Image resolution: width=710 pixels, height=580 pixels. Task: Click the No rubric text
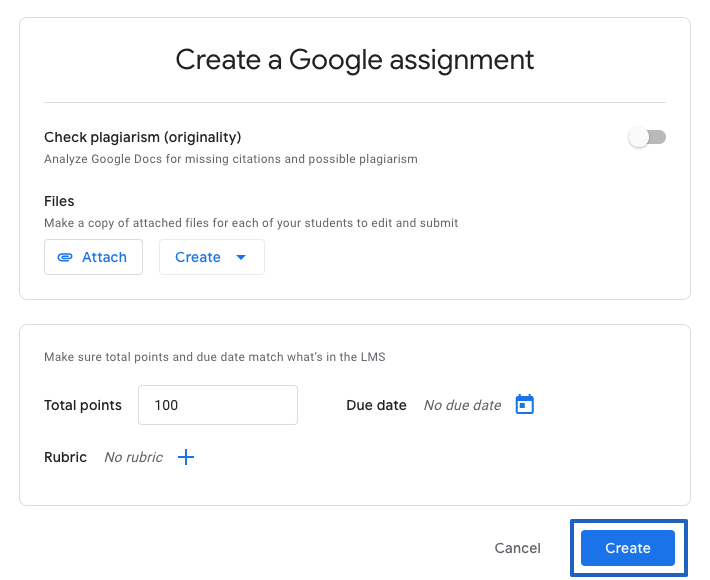click(133, 457)
